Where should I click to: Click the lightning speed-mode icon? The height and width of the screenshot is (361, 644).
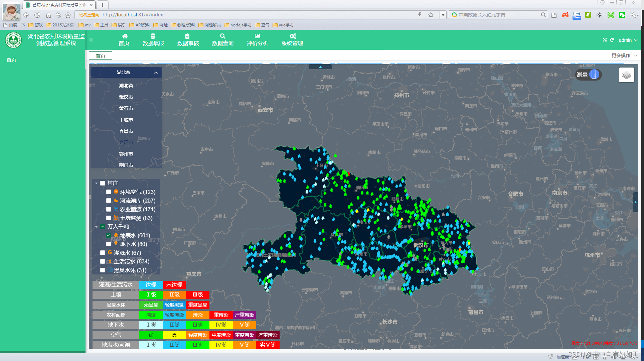[x=420, y=15]
